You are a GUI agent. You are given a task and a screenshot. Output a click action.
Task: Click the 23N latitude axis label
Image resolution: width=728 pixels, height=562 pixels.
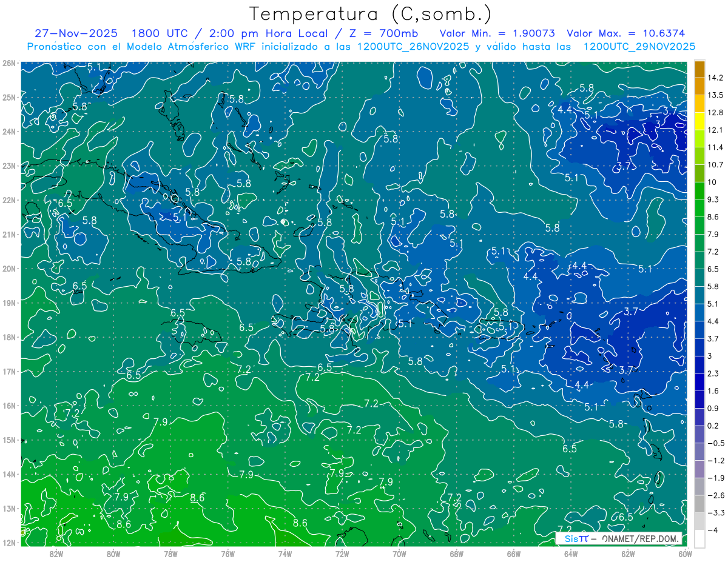8,166
